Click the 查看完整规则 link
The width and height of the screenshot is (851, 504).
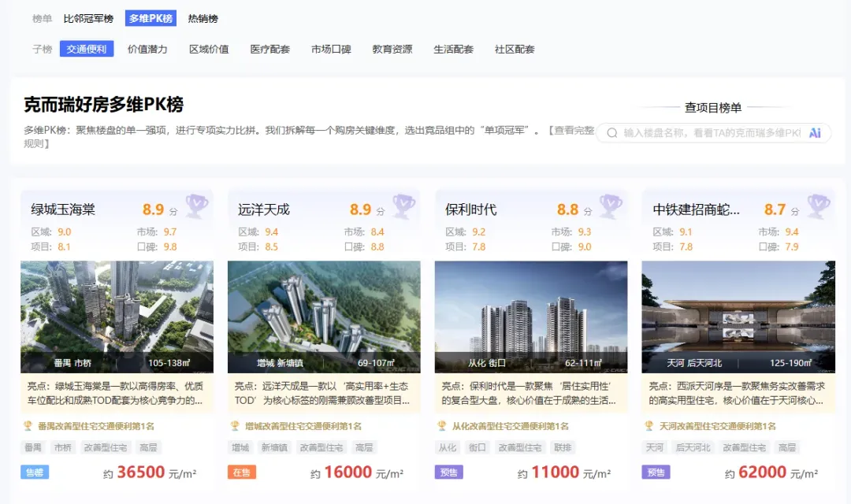571,130
